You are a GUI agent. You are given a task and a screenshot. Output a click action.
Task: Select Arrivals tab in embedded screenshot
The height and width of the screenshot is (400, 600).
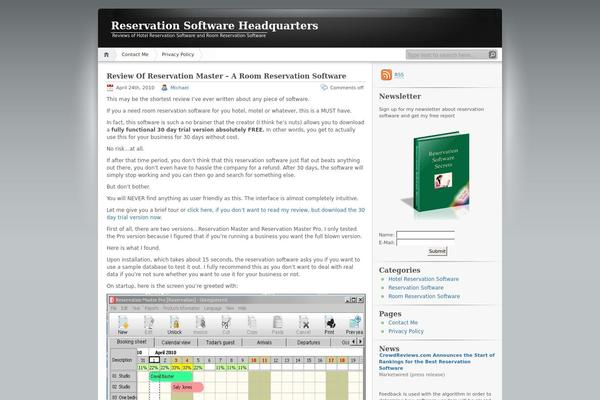coord(264,343)
